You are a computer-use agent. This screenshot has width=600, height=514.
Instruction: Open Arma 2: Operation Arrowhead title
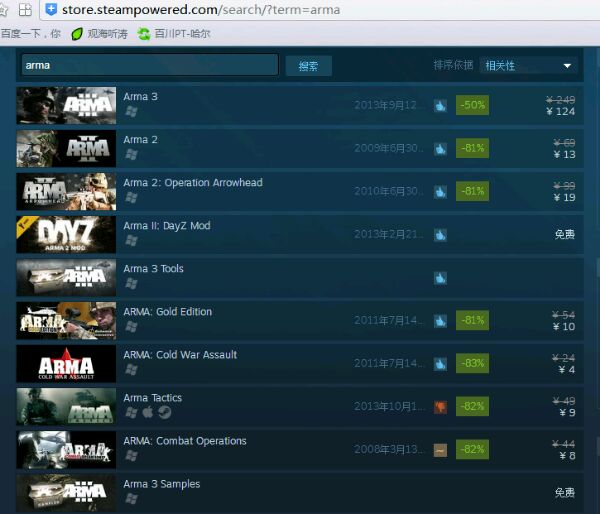(x=193, y=183)
